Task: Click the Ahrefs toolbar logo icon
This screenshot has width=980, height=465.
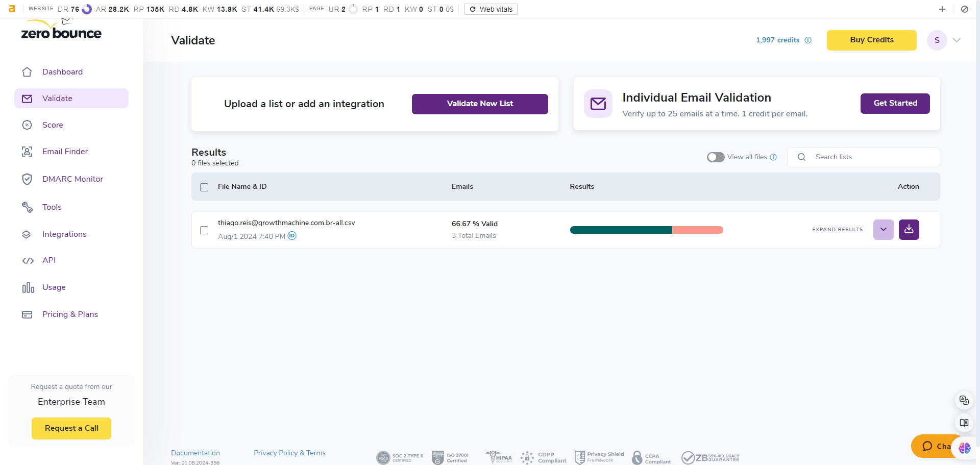Action: (12, 9)
